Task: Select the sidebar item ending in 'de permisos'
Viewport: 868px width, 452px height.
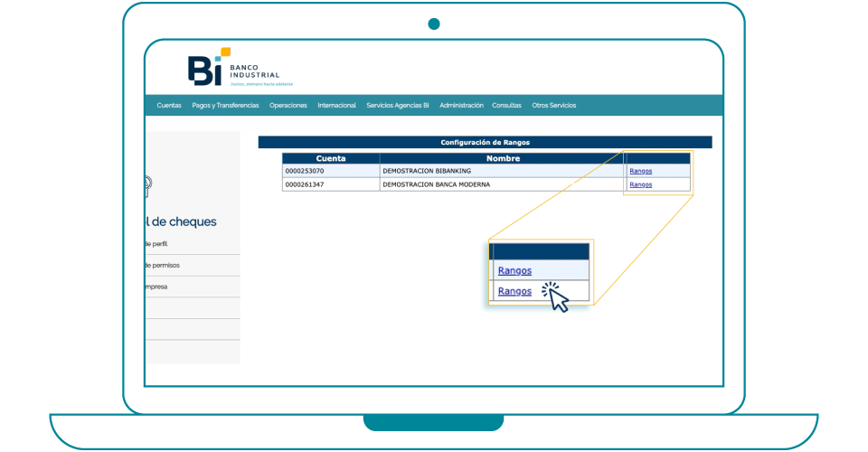Action: tap(161, 265)
